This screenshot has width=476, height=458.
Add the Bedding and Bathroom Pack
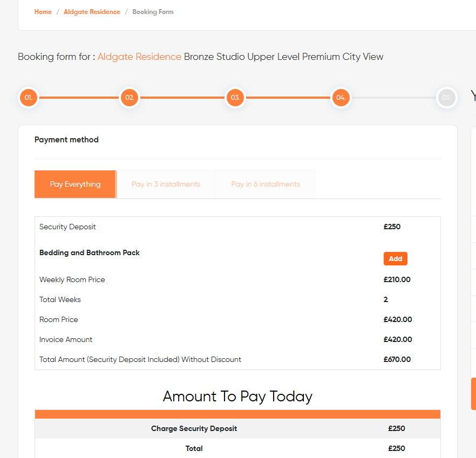pyautogui.click(x=395, y=258)
